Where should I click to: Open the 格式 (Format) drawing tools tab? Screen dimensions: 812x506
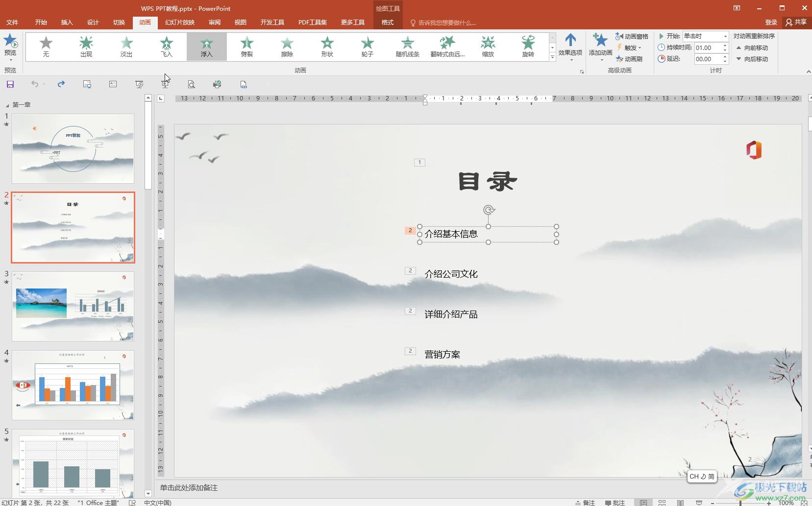coord(387,23)
